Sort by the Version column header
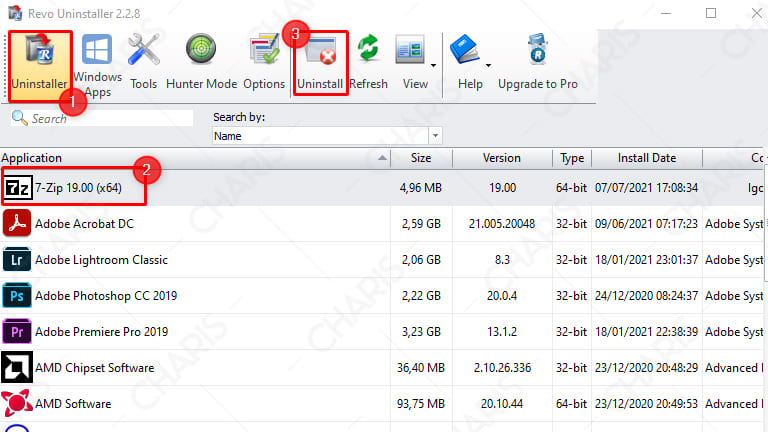Image resolution: width=768 pixels, height=432 pixels. pos(502,158)
